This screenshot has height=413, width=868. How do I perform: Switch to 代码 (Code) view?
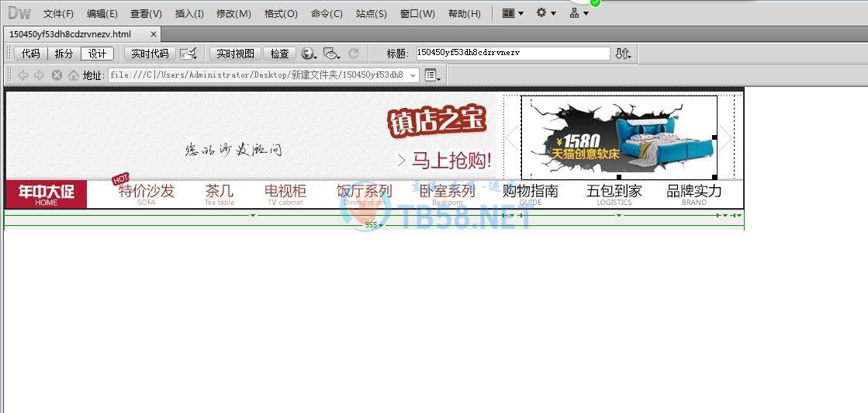pyautogui.click(x=30, y=54)
